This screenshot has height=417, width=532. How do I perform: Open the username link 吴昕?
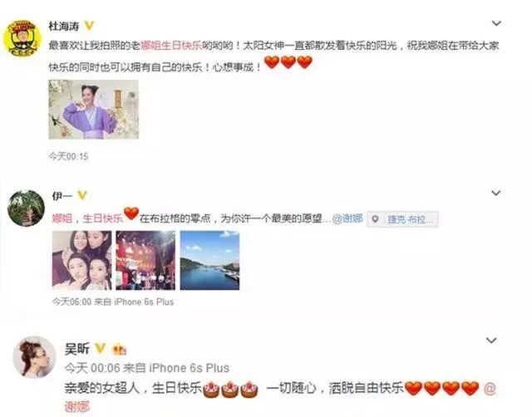(x=77, y=349)
